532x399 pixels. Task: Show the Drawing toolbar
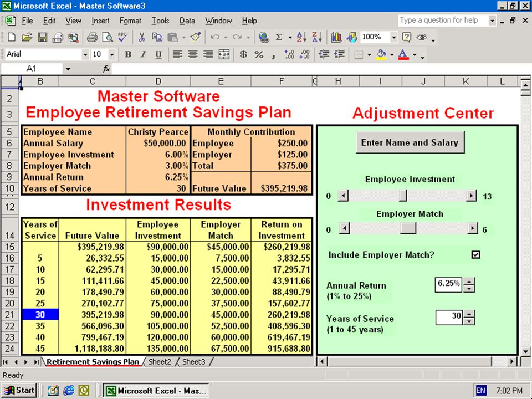pyautogui.click(x=351, y=37)
